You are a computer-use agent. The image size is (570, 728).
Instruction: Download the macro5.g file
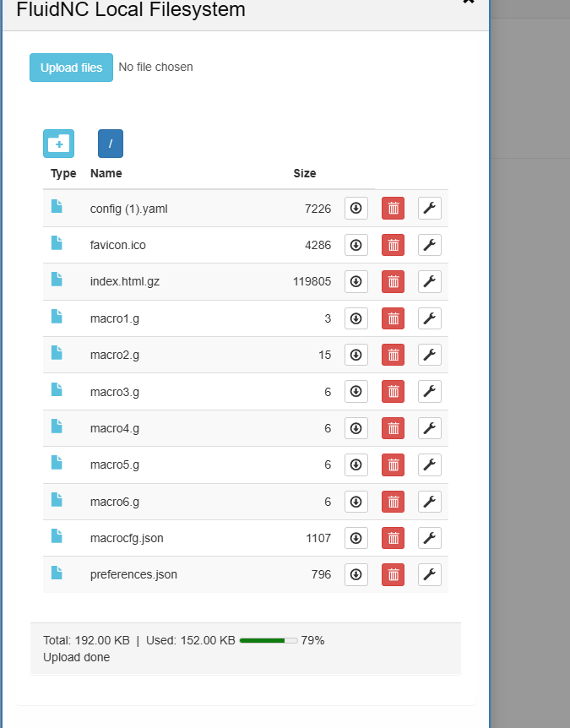(356, 465)
